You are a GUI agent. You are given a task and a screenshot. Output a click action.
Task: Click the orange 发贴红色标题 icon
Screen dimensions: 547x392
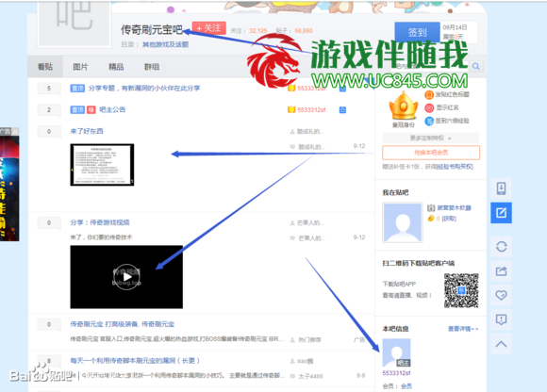[x=429, y=94]
